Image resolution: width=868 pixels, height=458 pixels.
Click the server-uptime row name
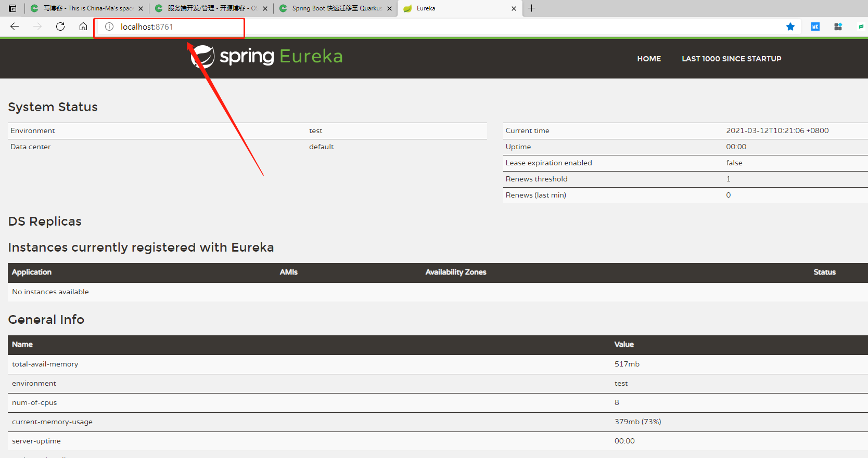click(36, 441)
